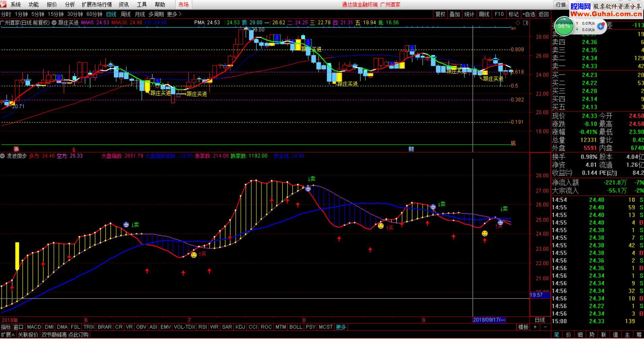Select the 值 tab in the tick panel
The image size is (644, 339).
(616, 335)
